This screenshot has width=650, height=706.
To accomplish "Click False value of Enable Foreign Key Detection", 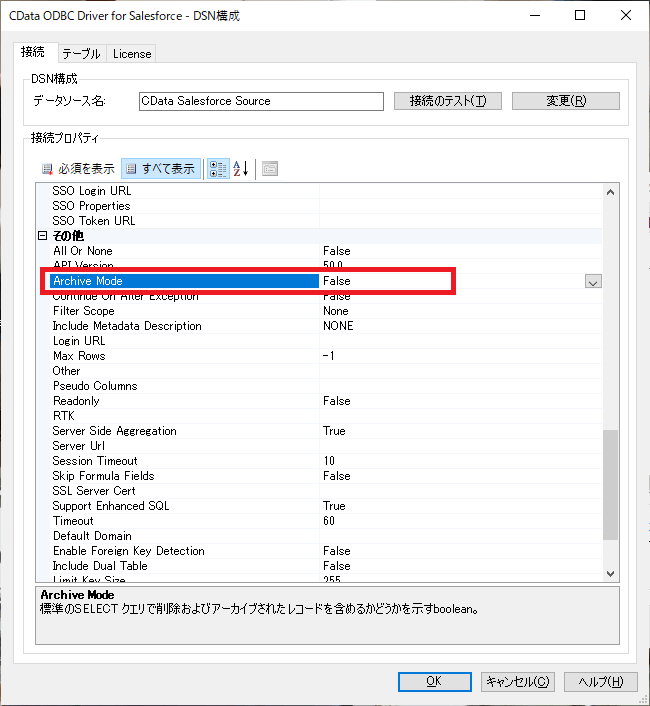I will [x=337, y=551].
